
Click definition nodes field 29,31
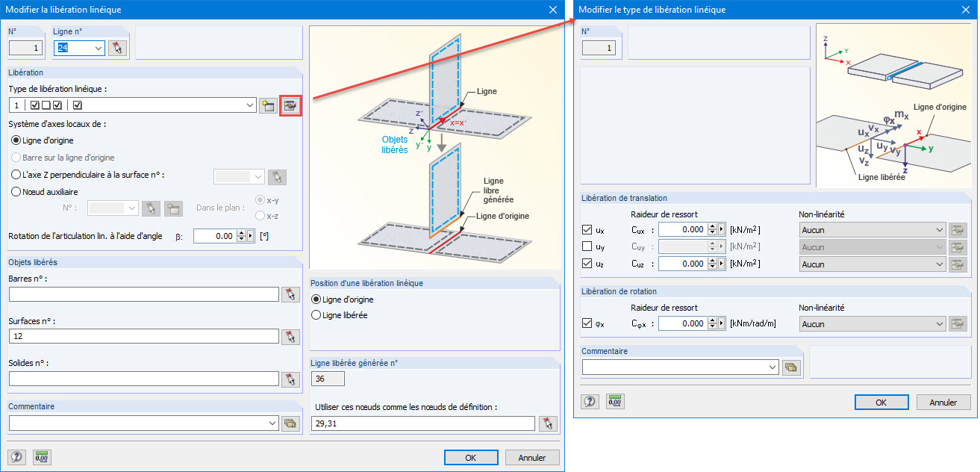pos(423,423)
